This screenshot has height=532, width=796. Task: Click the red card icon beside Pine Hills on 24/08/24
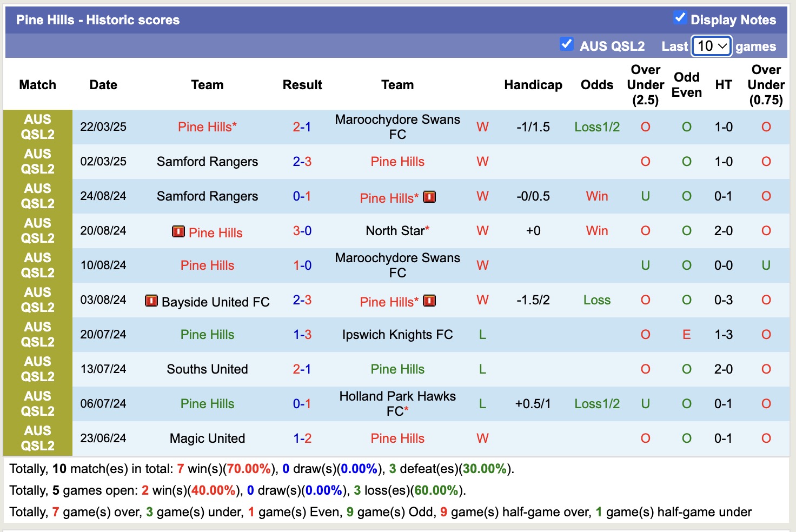pos(429,197)
